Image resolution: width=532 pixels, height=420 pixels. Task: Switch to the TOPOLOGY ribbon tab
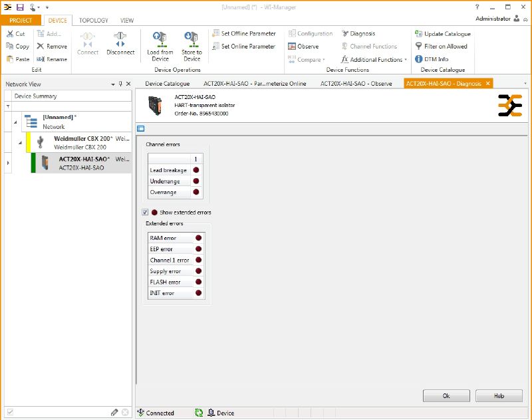click(x=93, y=21)
